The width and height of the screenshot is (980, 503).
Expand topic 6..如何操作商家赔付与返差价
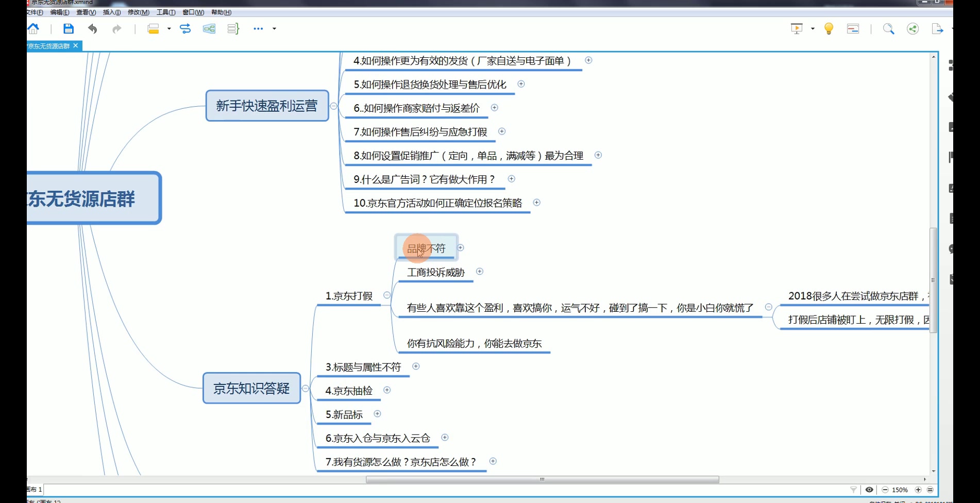(x=494, y=108)
